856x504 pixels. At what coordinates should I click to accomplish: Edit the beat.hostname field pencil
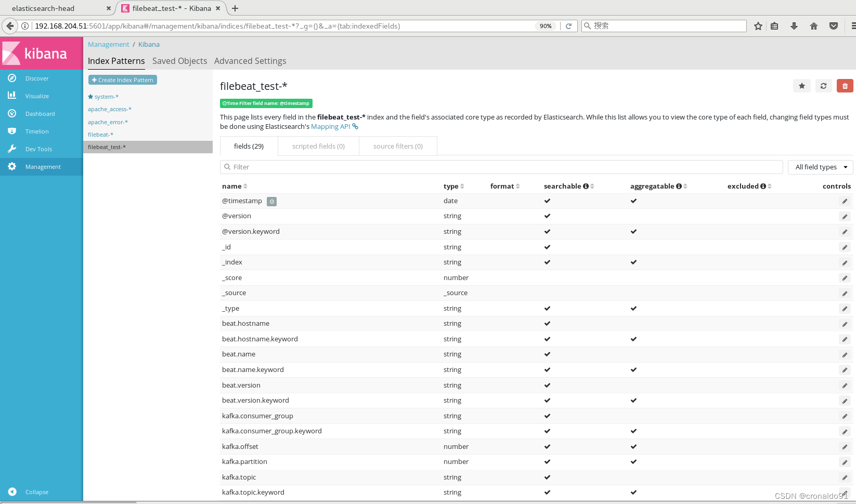(845, 324)
